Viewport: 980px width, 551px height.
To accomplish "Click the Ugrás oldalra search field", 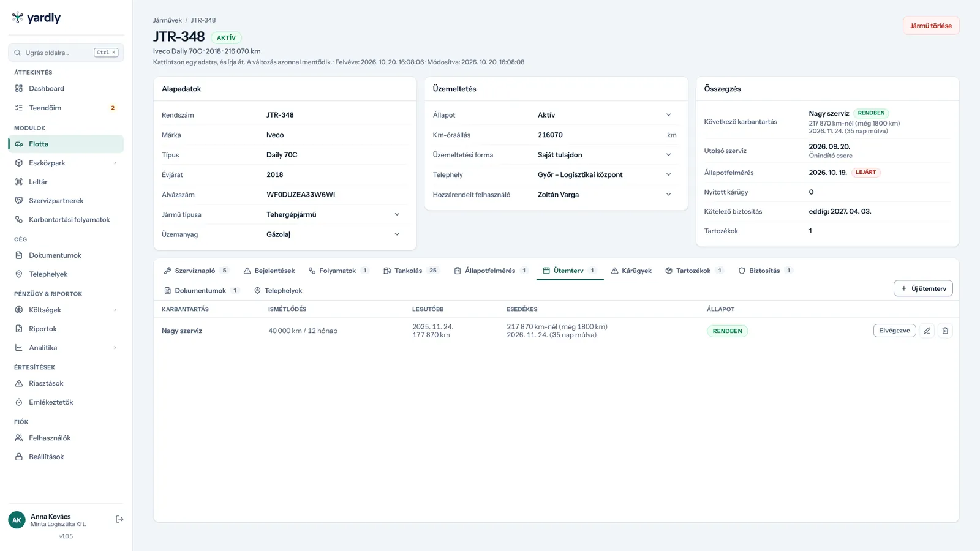I will (x=66, y=53).
